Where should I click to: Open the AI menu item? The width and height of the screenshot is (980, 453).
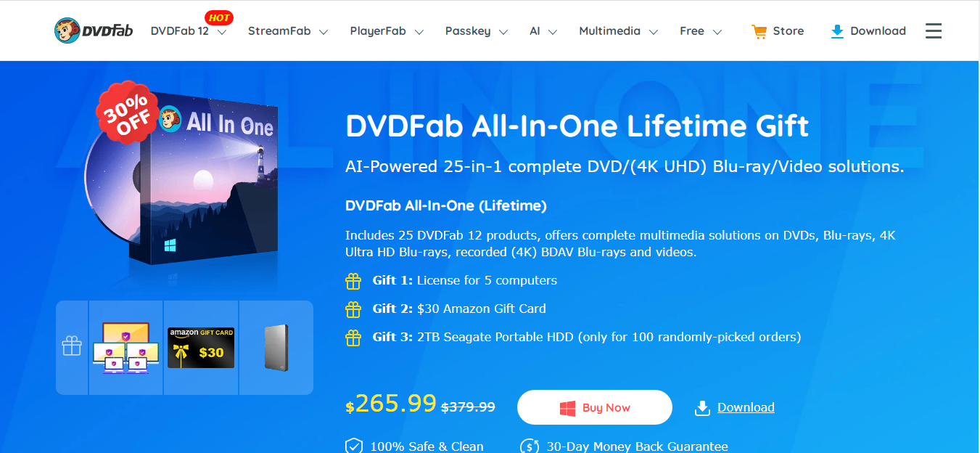(x=543, y=31)
